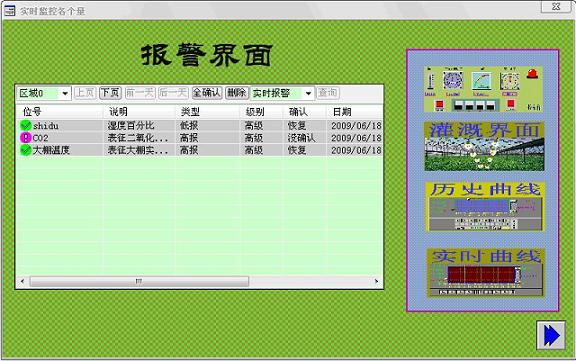Click the horizontal scrollbar thumb
The height and width of the screenshot is (361, 576).
(139, 281)
